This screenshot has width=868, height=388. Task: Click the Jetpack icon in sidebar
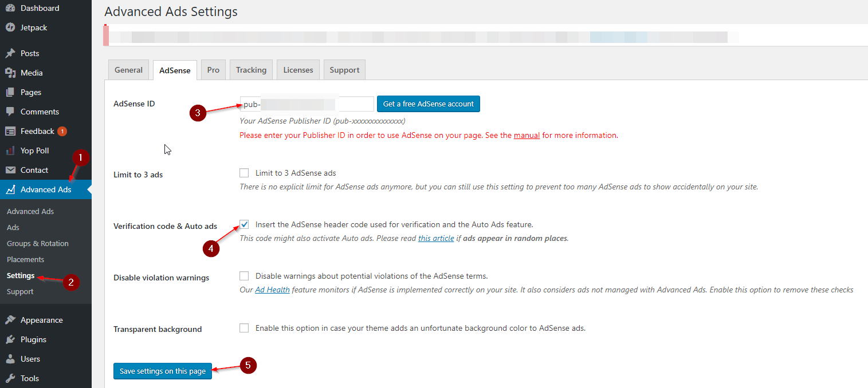click(x=10, y=27)
